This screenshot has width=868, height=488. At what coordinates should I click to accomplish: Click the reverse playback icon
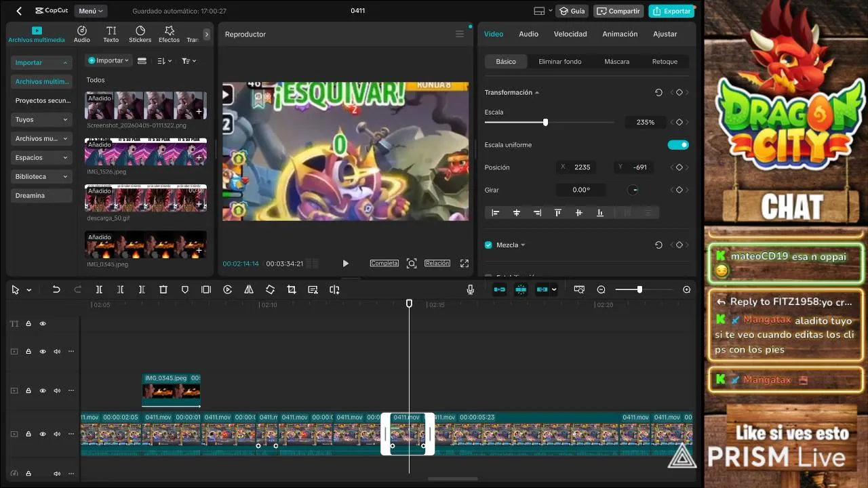[x=228, y=289]
